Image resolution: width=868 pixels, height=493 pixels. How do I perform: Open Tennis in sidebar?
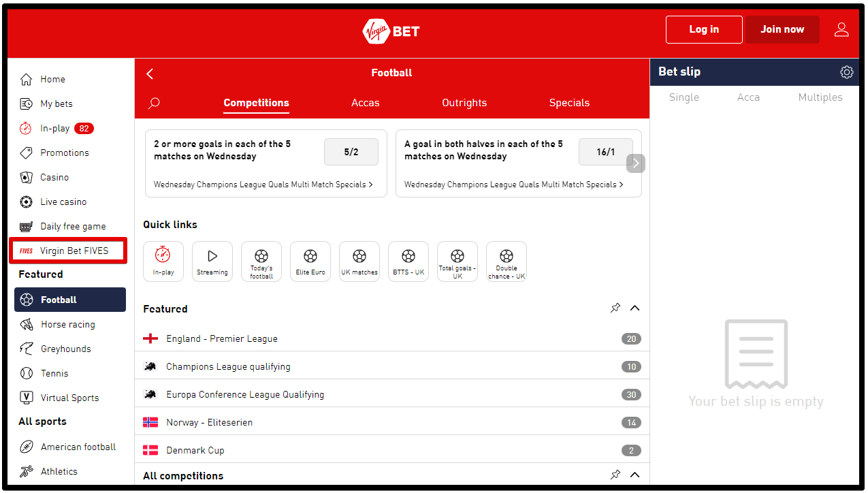69,374
